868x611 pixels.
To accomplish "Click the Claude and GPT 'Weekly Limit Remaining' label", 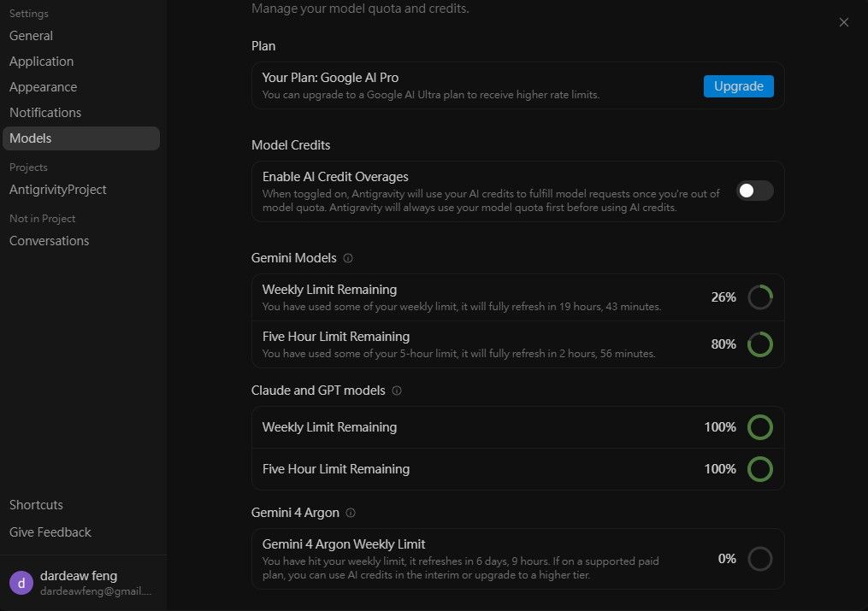I will pyautogui.click(x=329, y=427).
